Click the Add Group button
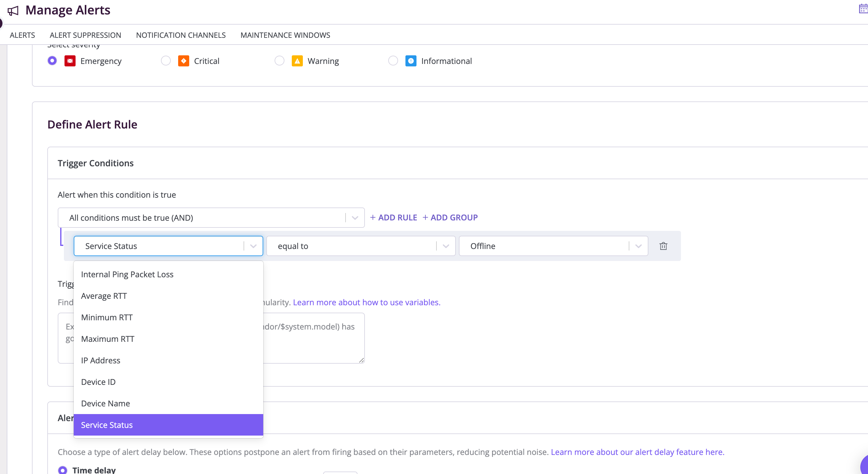The height and width of the screenshot is (474, 868). [450, 218]
